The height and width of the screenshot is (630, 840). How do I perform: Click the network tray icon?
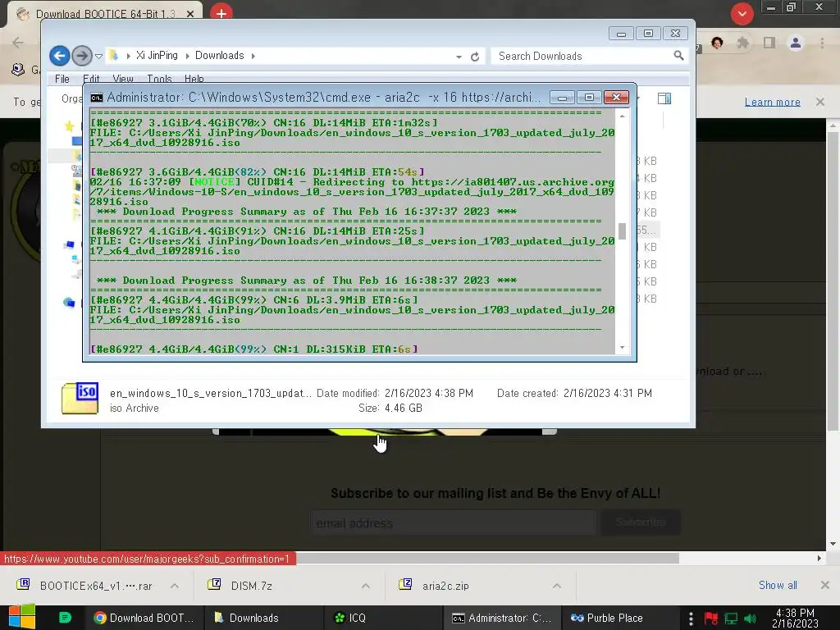coord(731,619)
